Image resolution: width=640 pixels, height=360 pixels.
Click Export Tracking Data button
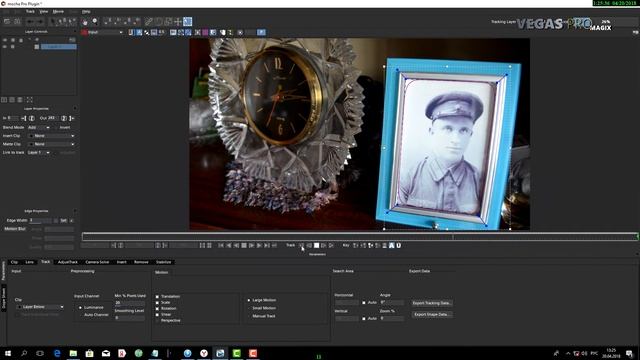tap(432, 303)
